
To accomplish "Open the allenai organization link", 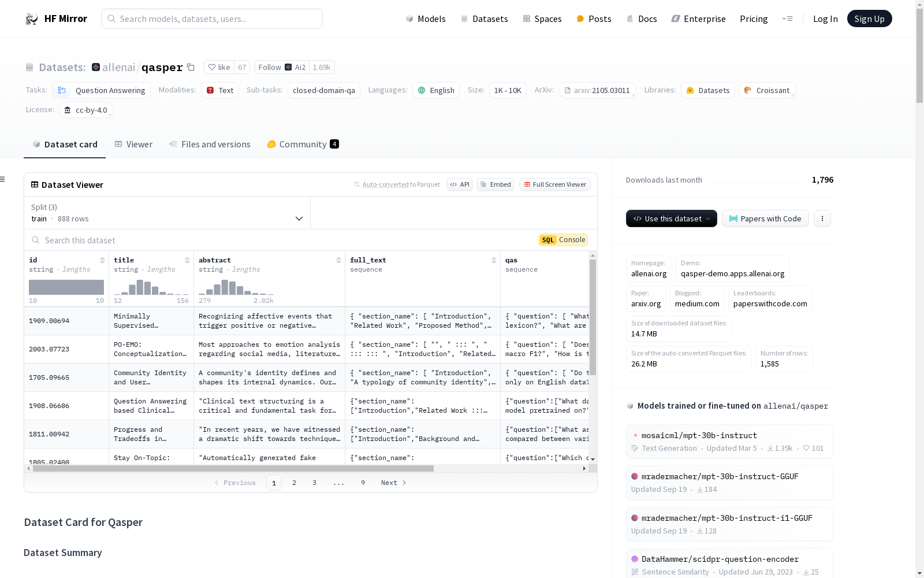I will coord(118,67).
